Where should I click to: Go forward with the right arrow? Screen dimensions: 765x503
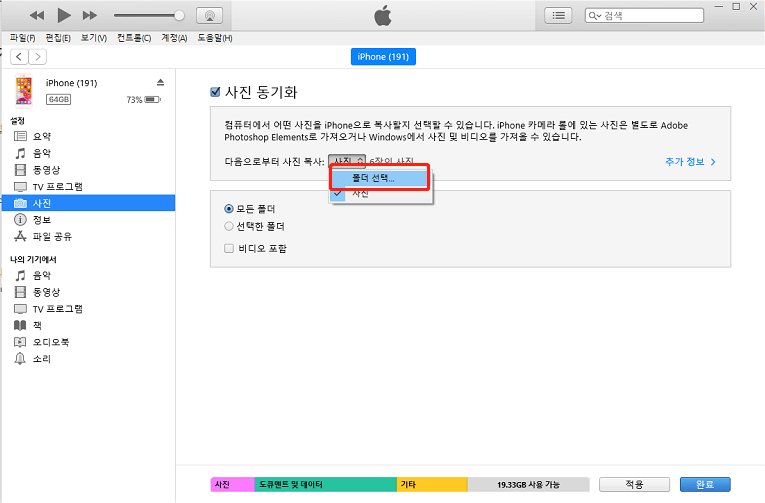38,57
